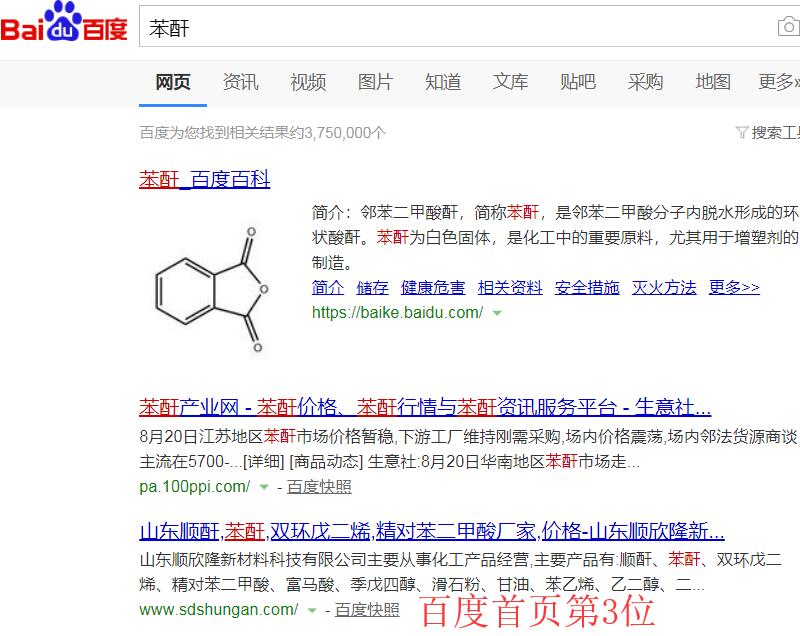This screenshot has width=800, height=636.
Task: Expand dropdown arrow next to pa.100ppi.com
Action: [264, 487]
